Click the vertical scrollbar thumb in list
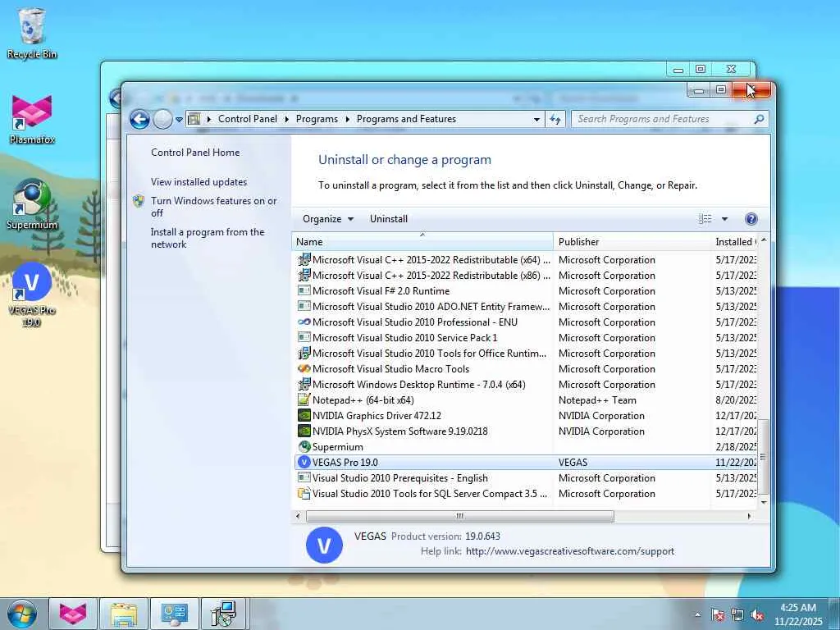The image size is (840, 630). (764, 456)
